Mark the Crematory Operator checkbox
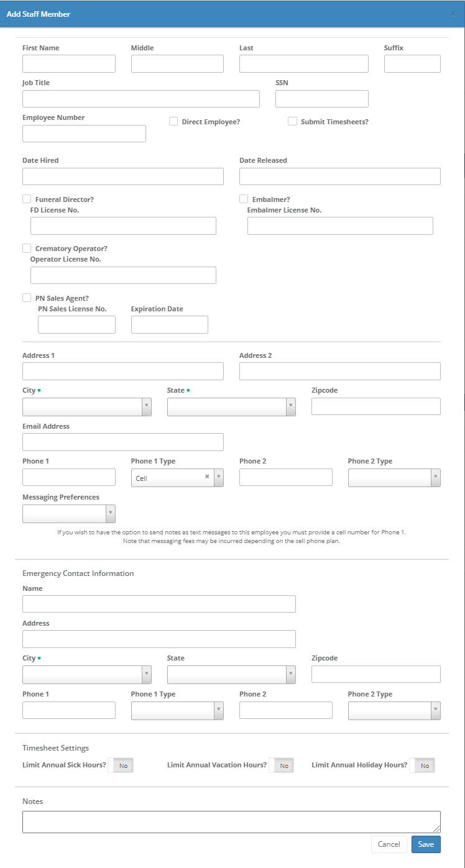 [27, 249]
